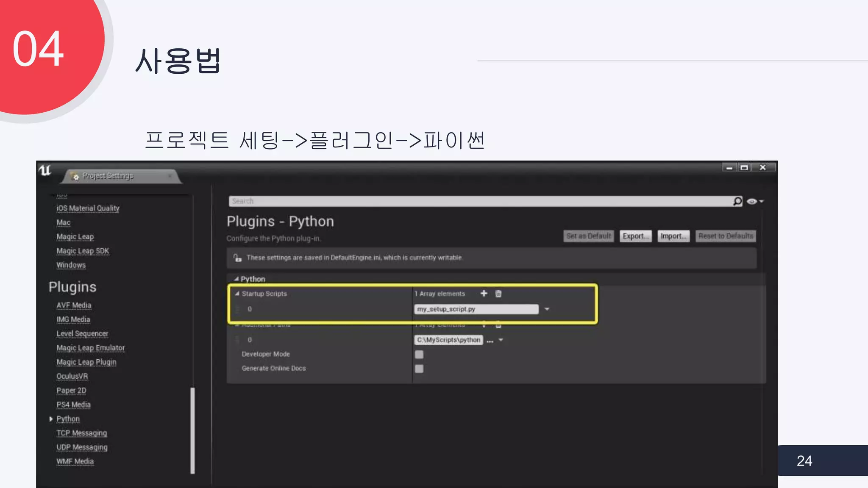Open OculusVR plugin settings
This screenshot has height=488, width=868.
pyautogui.click(x=72, y=376)
